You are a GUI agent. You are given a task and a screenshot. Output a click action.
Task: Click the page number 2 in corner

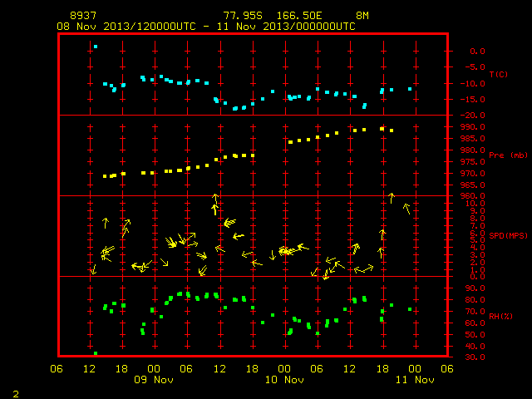(x=16, y=394)
